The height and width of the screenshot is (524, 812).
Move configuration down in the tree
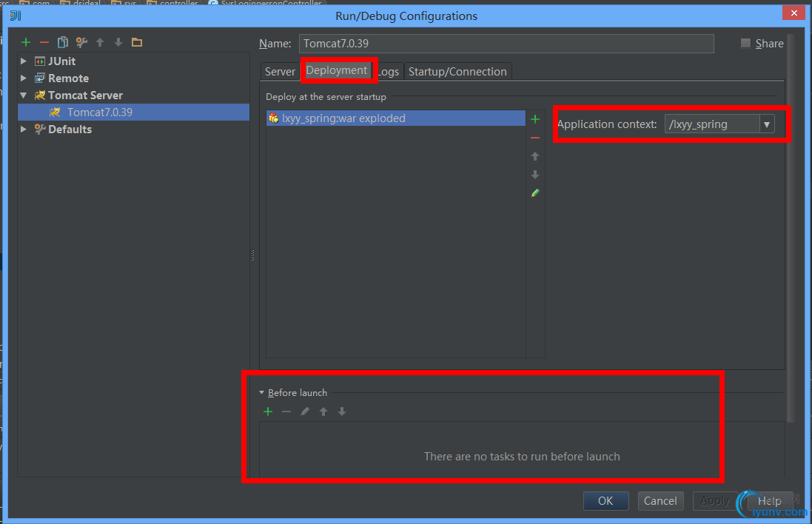[118, 42]
